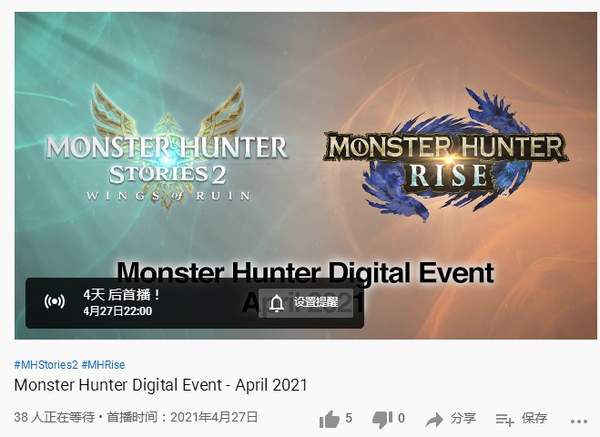This screenshot has width=600, height=437.
Task: Click the thumbs-down dislike icon
Action: point(382,420)
